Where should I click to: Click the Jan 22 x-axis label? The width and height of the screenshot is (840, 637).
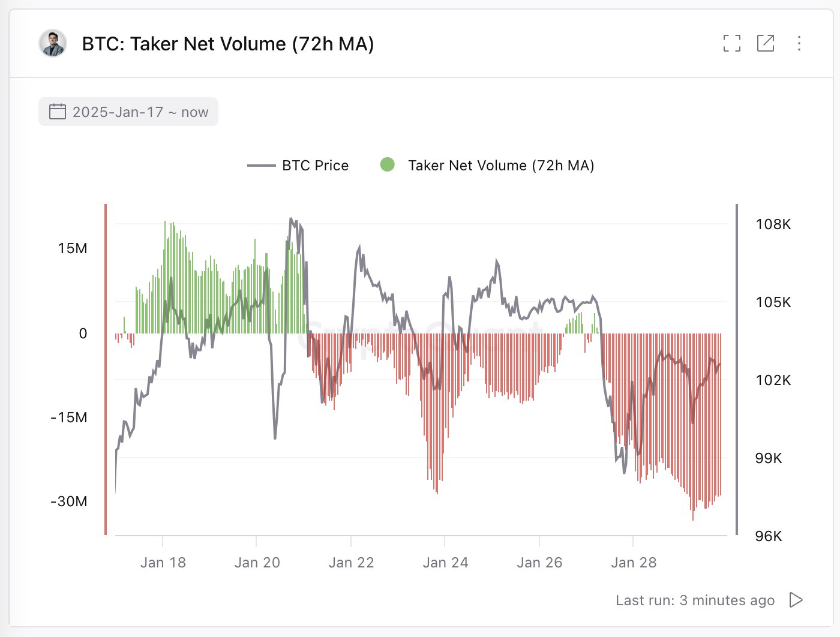tap(352, 563)
